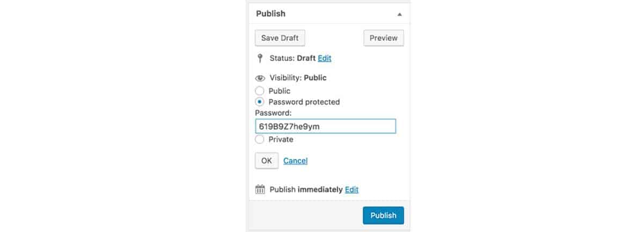Open the post Preview
Screen dimensions: 644x232
384,38
